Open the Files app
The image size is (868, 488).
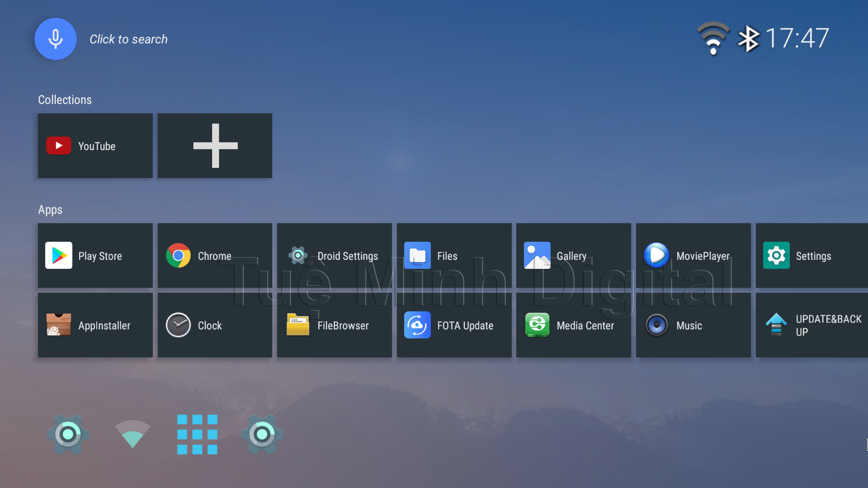tap(454, 255)
